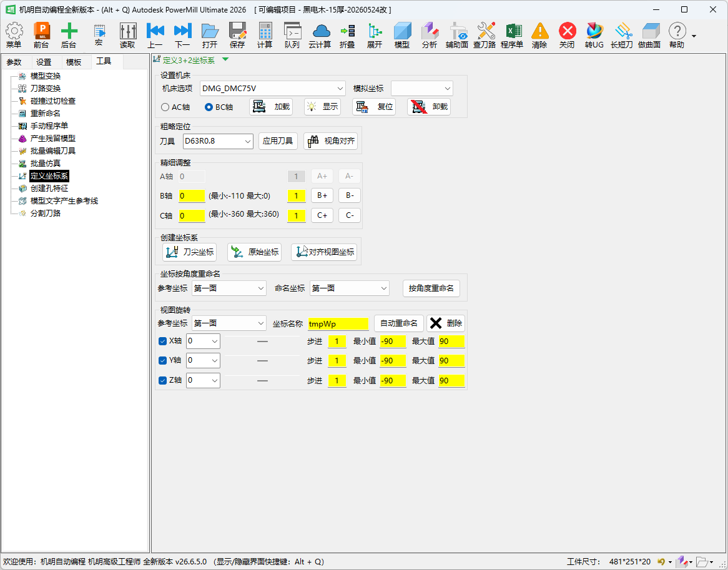Screen dimensions: 728x570
Task: Click the 后台 green plus icon
Action: [69, 36]
